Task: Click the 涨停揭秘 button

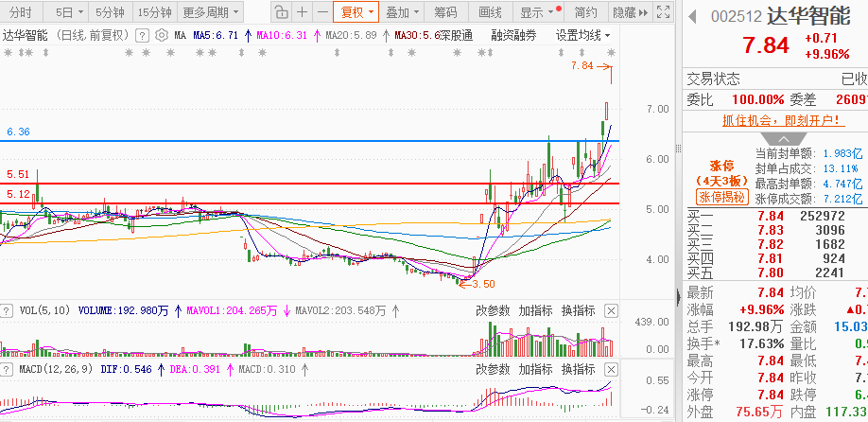Action: [721, 198]
